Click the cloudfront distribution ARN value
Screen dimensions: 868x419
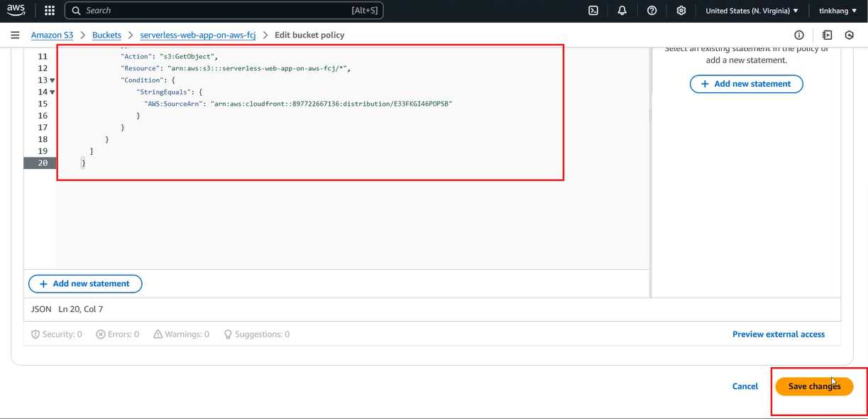click(x=331, y=104)
